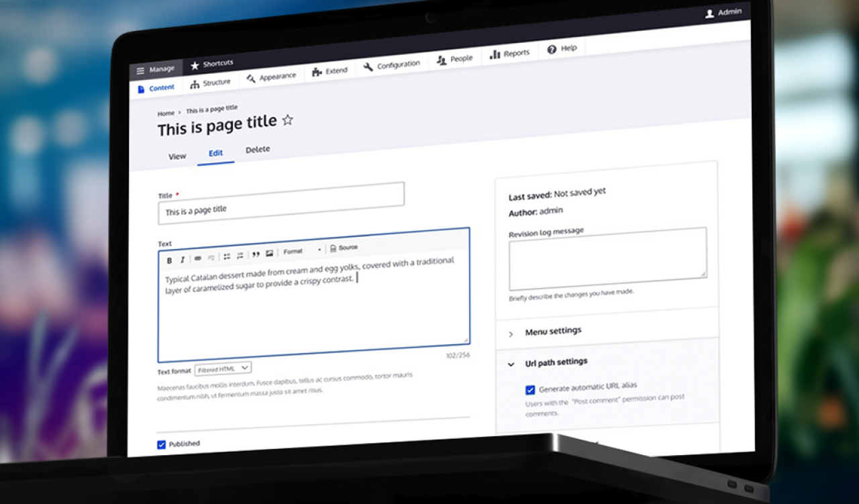The height and width of the screenshot is (504, 859).
Task: Apply block quote formatting
Action: [x=256, y=254]
